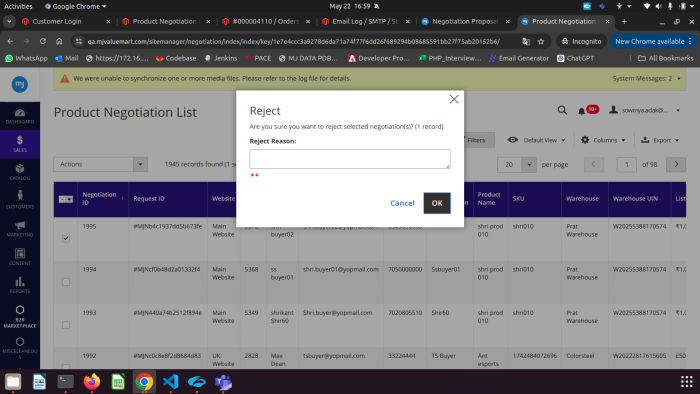Viewport: 700px width, 394px height.
Task: Uncheck the row 1995 checkbox
Action: pyautogui.click(x=66, y=239)
